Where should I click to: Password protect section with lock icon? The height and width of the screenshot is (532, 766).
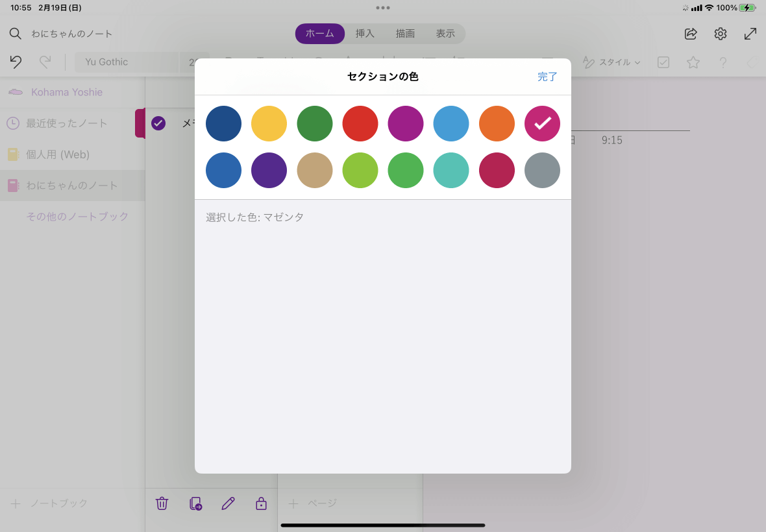pos(262,503)
